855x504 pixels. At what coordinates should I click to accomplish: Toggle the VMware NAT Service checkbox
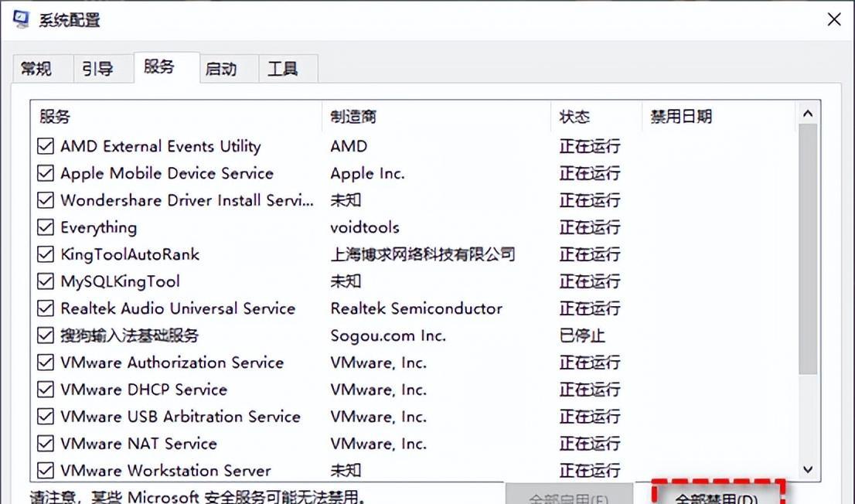pos(46,444)
